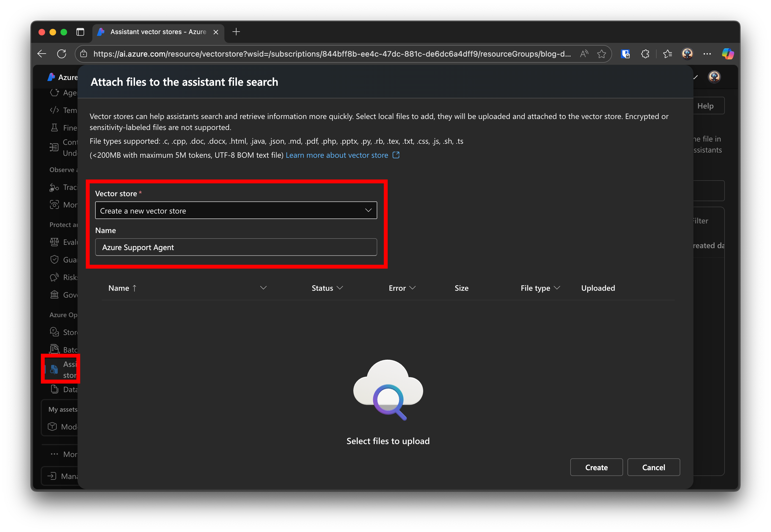Click the back navigation arrow
Image resolution: width=771 pixels, height=532 pixels.
coord(42,54)
